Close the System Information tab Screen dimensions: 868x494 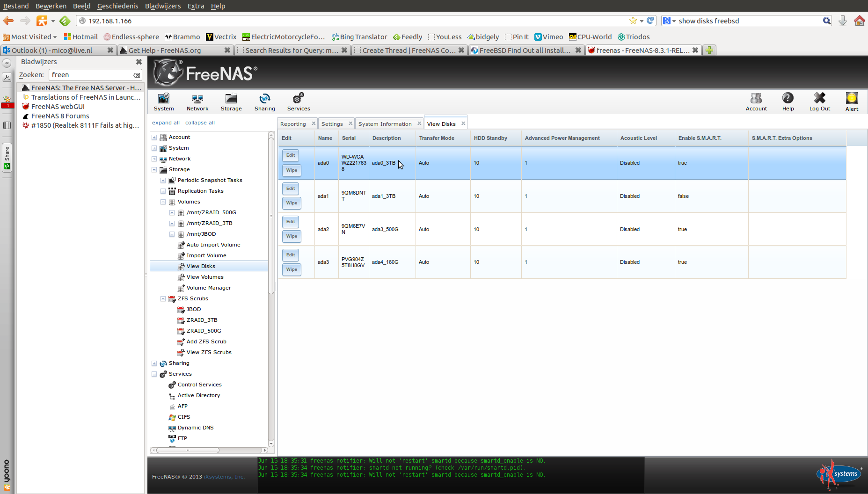[419, 123]
